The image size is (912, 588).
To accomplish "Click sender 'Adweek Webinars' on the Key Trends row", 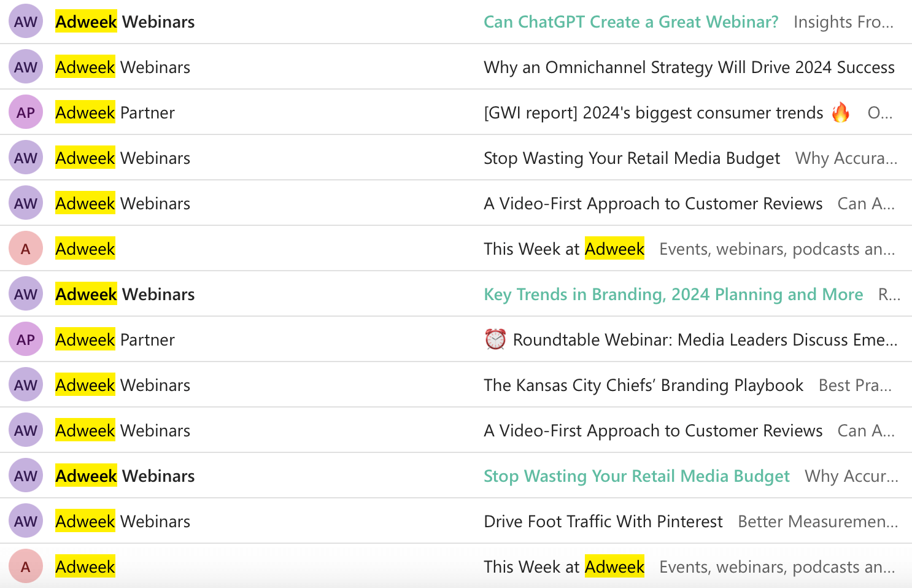I will pos(125,294).
